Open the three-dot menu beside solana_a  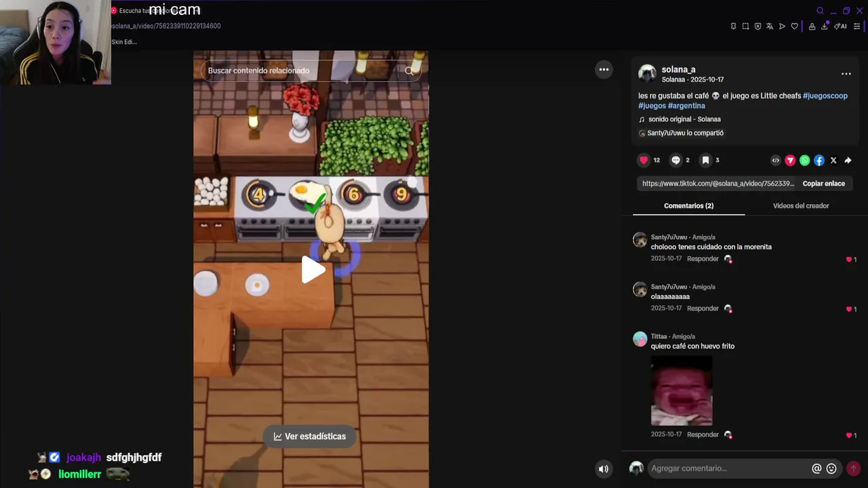846,73
